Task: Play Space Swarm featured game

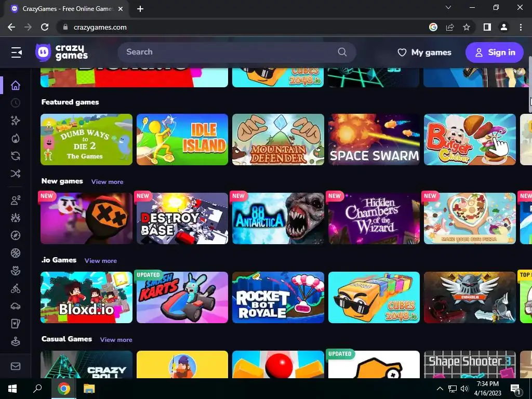Action: coord(374,139)
